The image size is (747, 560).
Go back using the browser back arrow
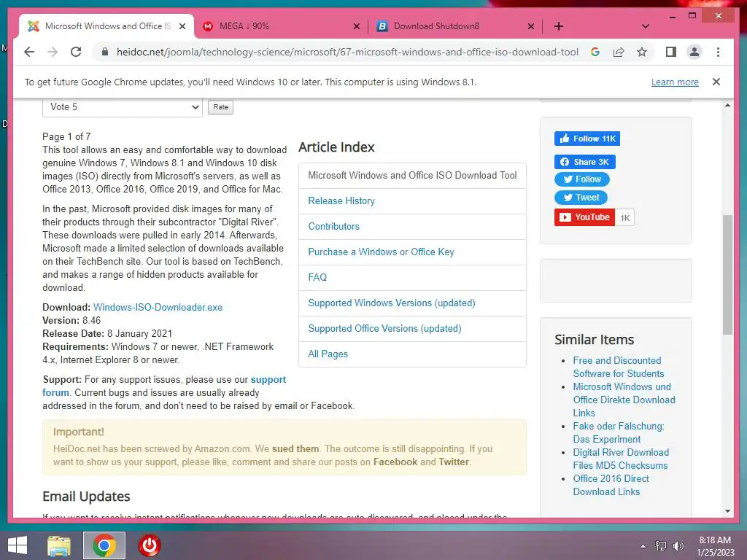pyautogui.click(x=29, y=52)
